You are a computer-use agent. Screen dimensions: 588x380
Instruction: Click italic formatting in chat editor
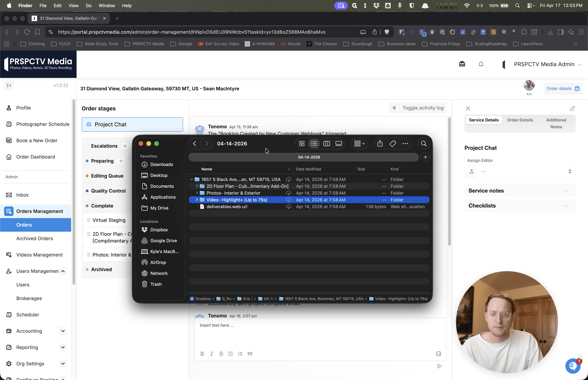coord(211,354)
